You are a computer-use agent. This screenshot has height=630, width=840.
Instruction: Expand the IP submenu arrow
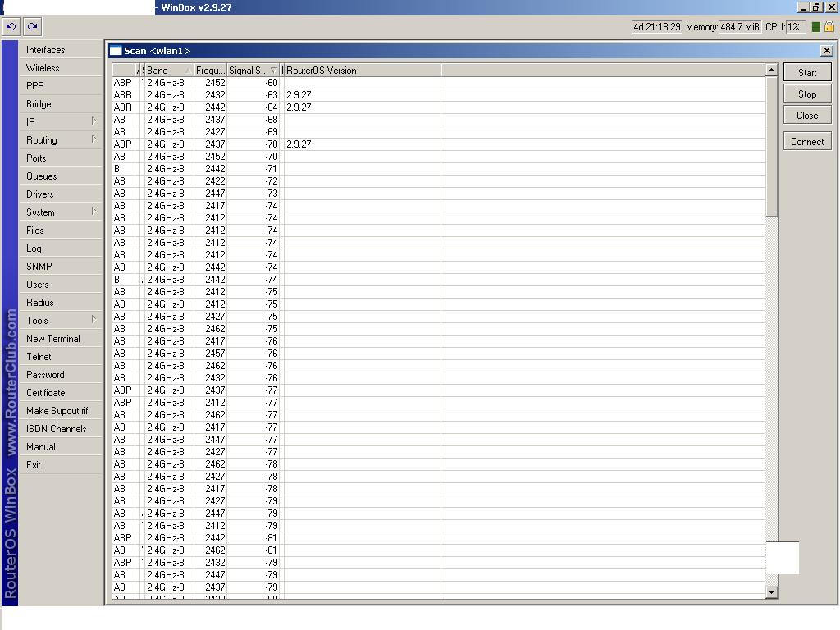94,121
